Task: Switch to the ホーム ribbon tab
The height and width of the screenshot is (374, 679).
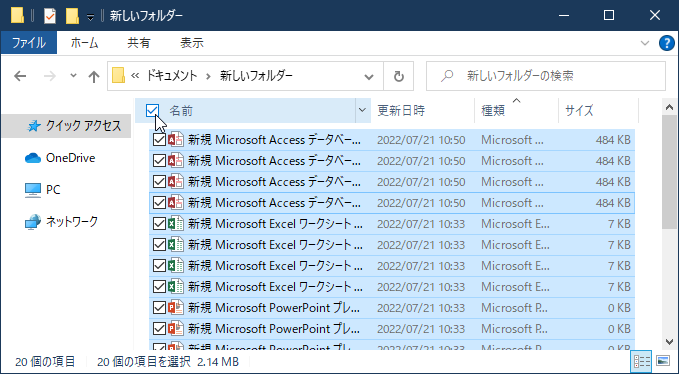Action: (84, 43)
